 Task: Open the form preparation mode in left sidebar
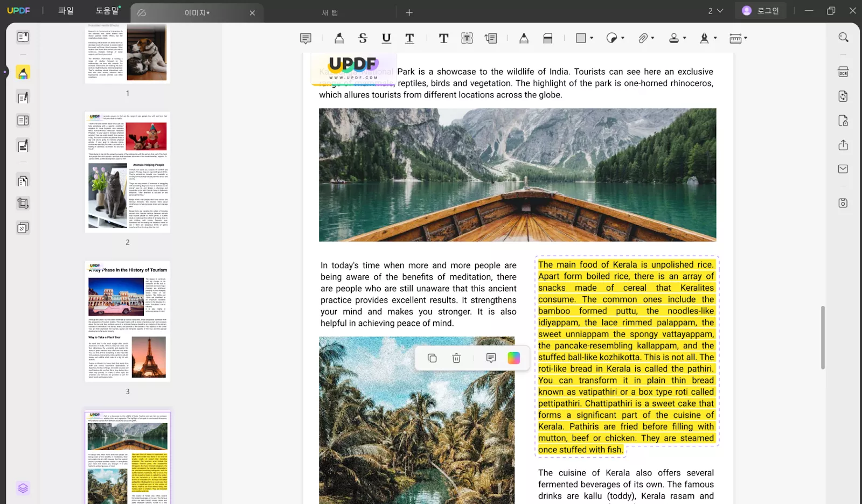click(x=23, y=121)
